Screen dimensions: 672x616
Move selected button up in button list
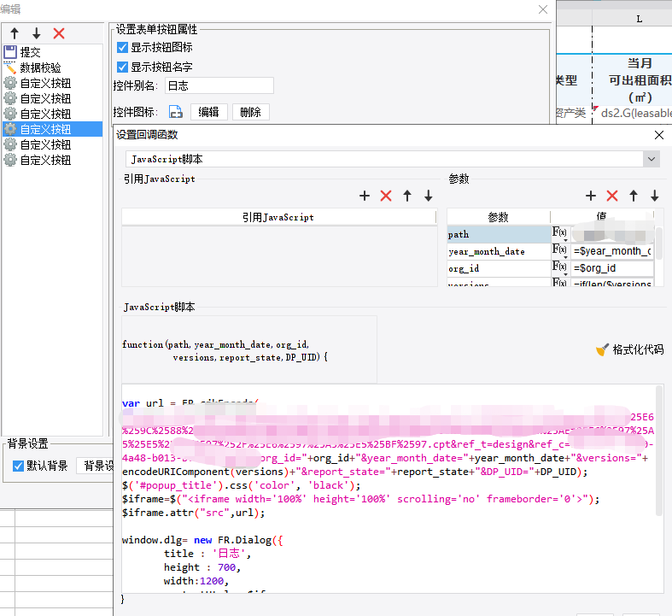15,33
